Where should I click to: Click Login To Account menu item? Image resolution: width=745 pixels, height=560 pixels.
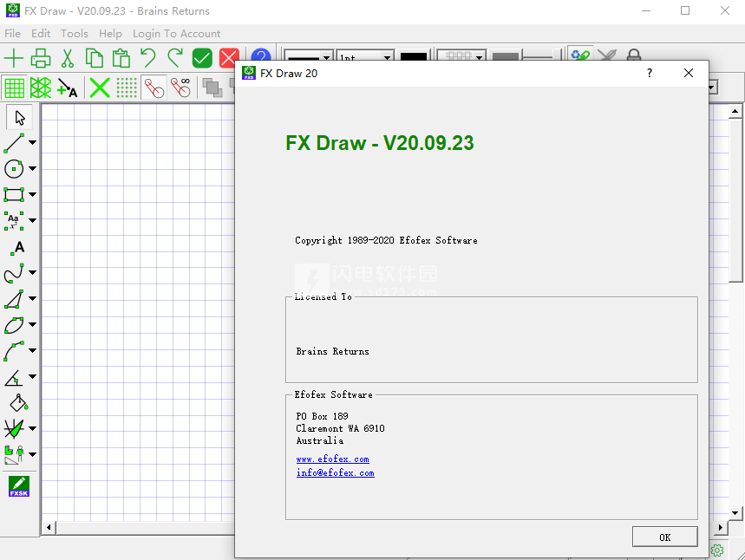(176, 34)
